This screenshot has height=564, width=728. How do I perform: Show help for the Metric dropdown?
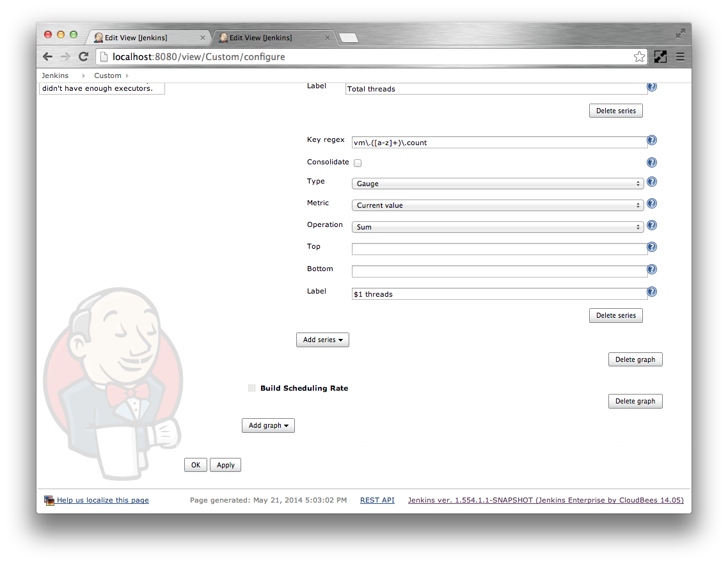[652, 204]
